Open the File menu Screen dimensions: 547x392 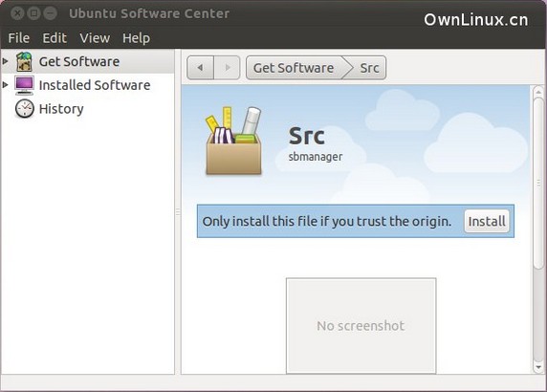19,37
